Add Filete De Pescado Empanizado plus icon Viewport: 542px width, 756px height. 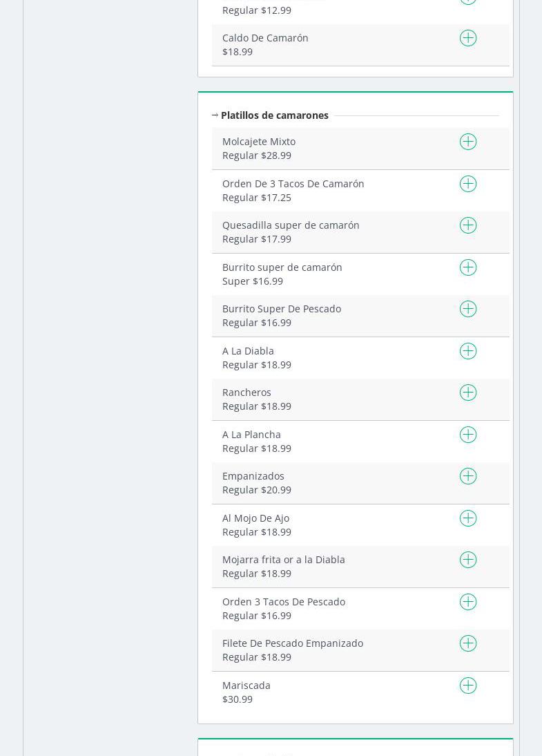point(468,643)
